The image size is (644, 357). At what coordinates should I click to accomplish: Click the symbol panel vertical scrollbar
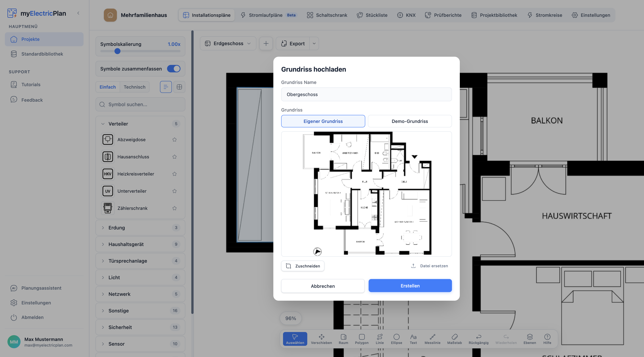(192, 172)
